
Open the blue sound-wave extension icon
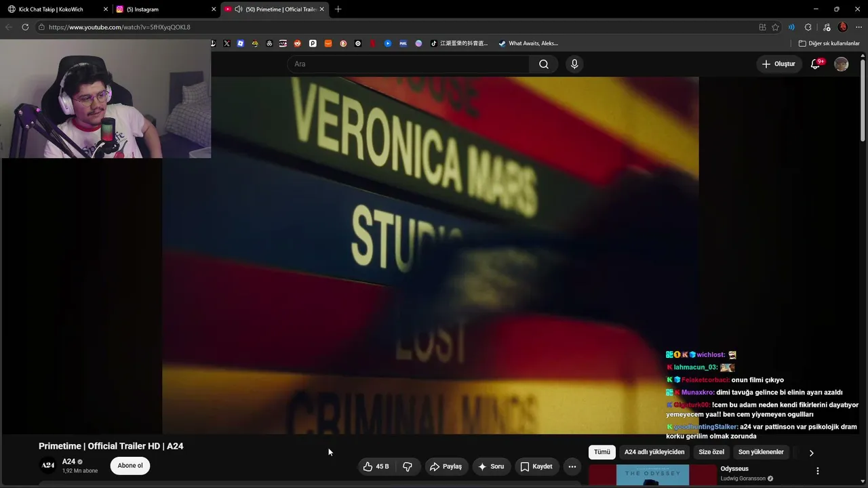(791, 27)
